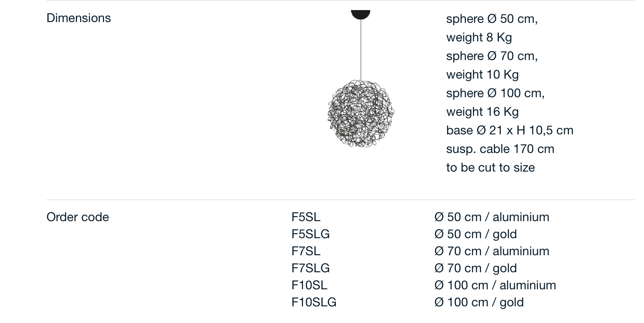Viewport: 644px width, 323px height.
Task: Click the sphere Ø 50 cm dimension text
Action: point(492,19)
